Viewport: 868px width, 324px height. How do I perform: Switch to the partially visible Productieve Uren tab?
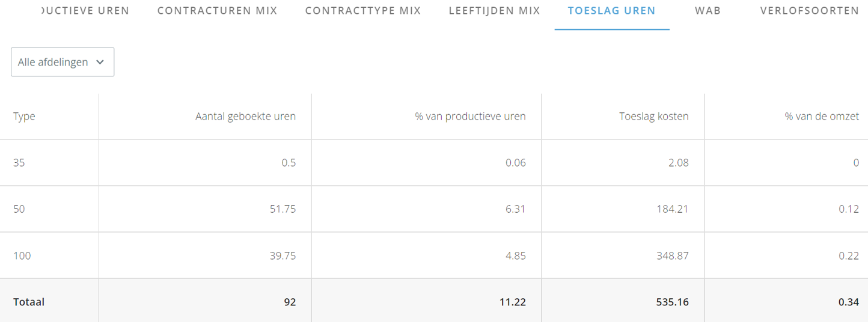tap(86, 11)
